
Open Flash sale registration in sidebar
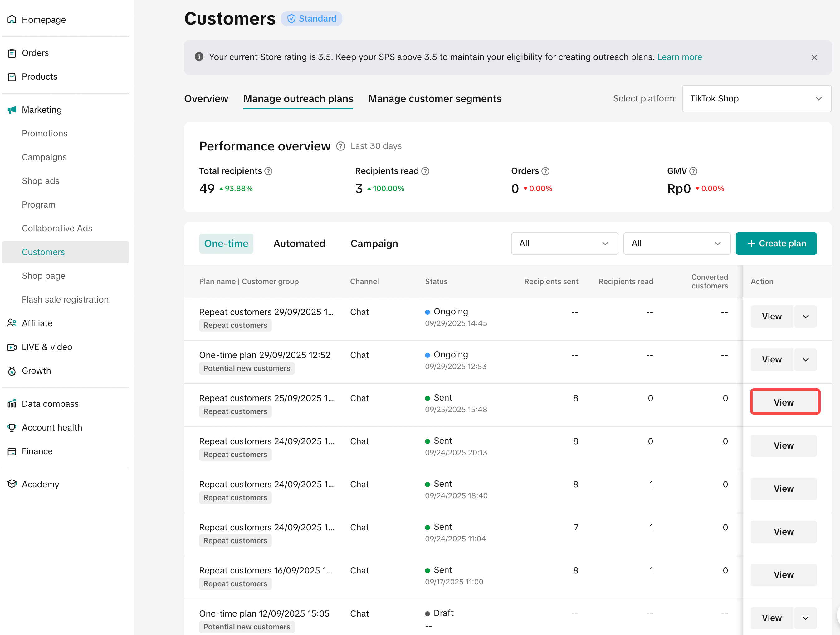pyautogui.click(x=65, y=299)
